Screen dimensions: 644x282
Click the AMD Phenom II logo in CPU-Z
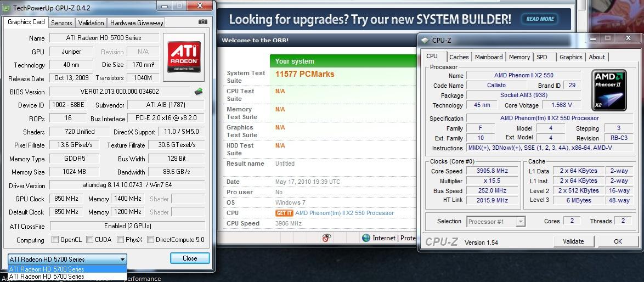click(x=609, y=91)
